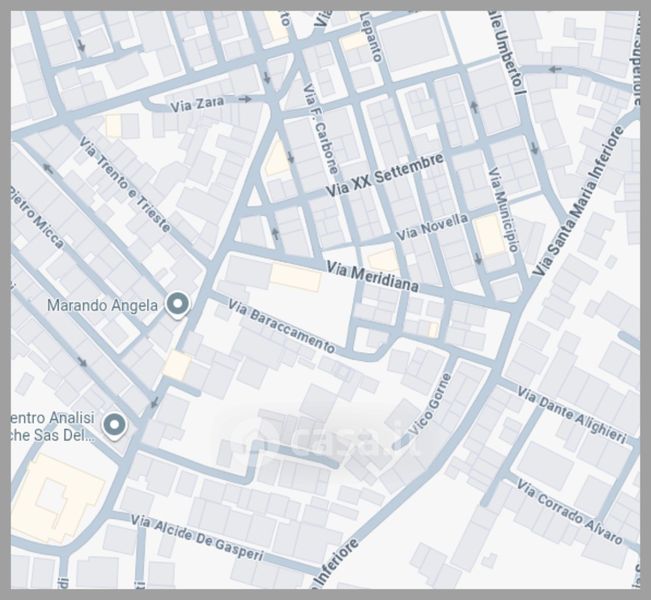Image resolution: width=651 pixels, height=600 pixels.
Task: Click the Via Municipio street label
Action: pos(503,208)
